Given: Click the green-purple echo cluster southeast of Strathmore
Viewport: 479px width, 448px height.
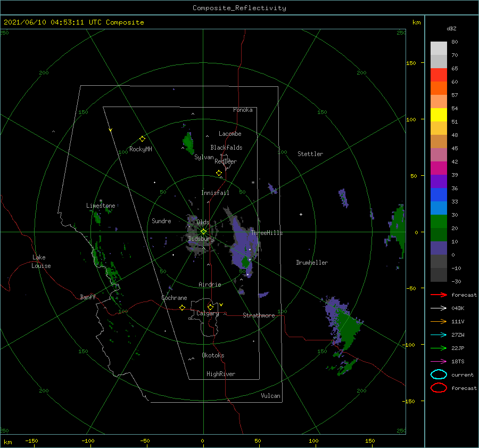Looking at the screenshot, I should (344, 324).
